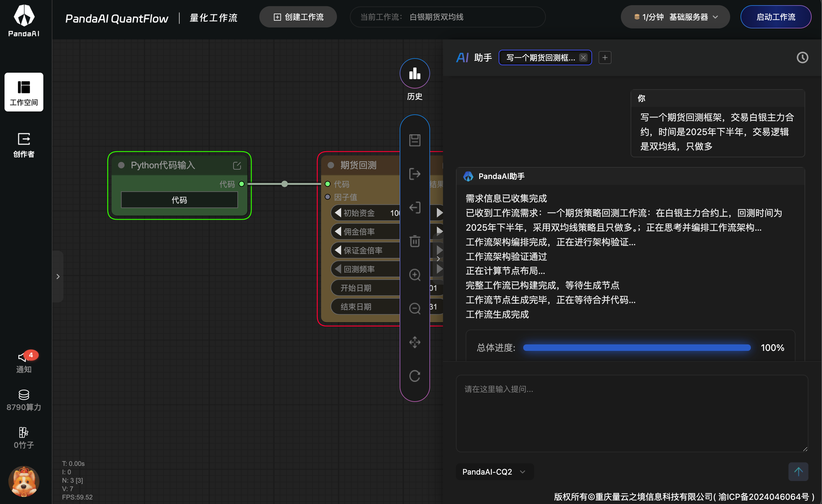The width and height of the screenshot is (822, 504).
Task: Click the 当前工作流 name field
Action: pos(447,17)
